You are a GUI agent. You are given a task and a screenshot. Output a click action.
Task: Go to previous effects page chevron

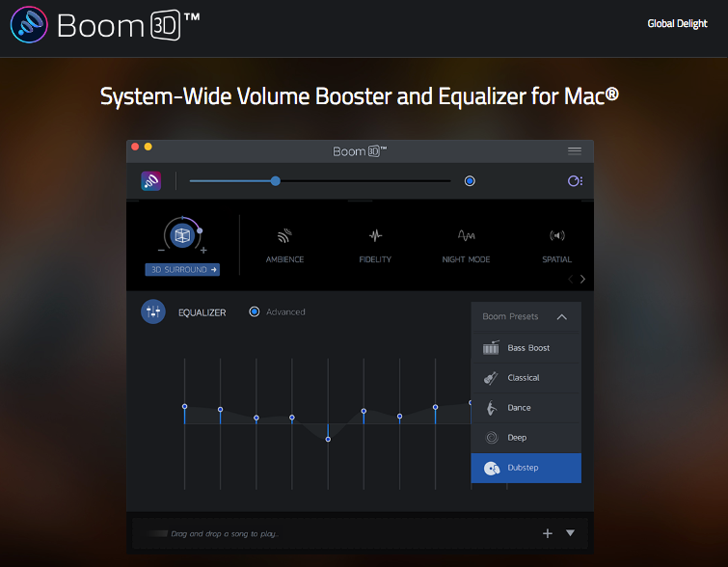(570, 279)
